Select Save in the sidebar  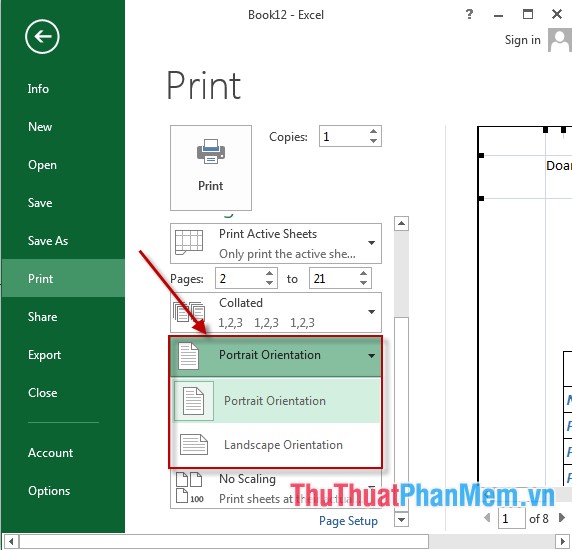(x=40, y=203)
